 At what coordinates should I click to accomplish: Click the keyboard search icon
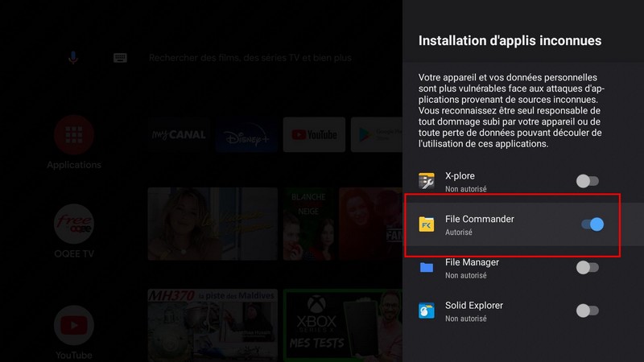pyautogui.click(x=120, y=58)
